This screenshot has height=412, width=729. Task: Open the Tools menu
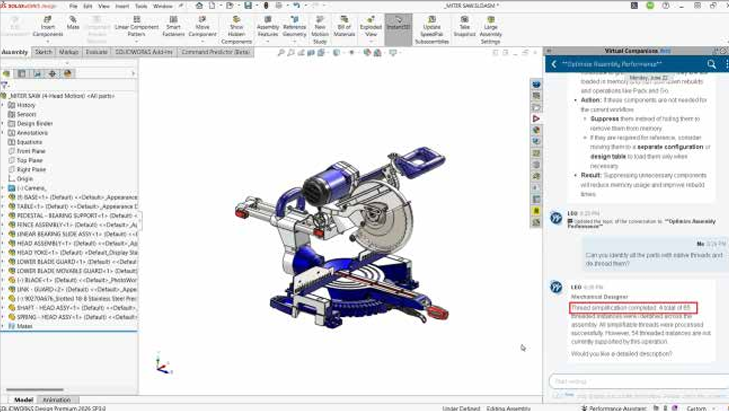(141, 6)
